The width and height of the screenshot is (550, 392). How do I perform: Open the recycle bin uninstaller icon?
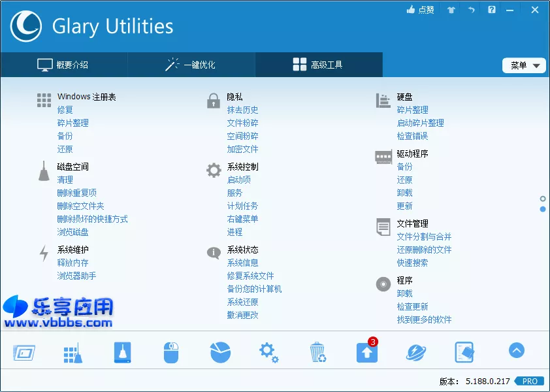(317, 351)
